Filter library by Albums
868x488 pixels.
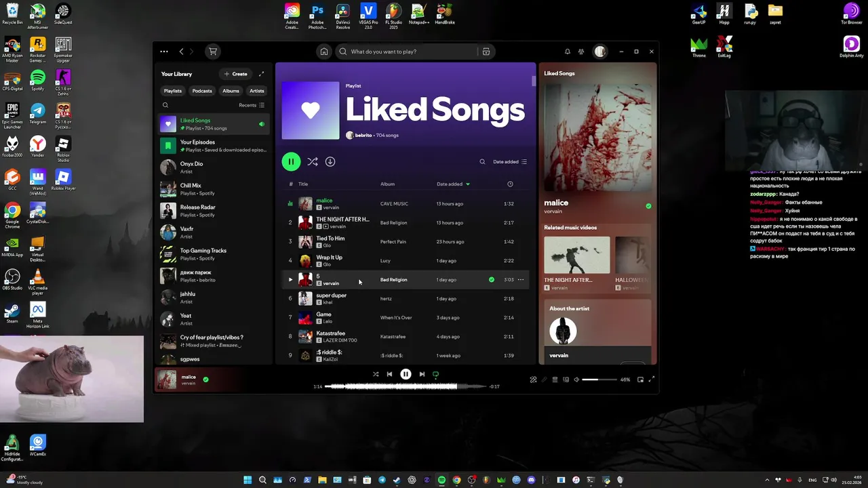pyautogui.click(x=231, y=91)
